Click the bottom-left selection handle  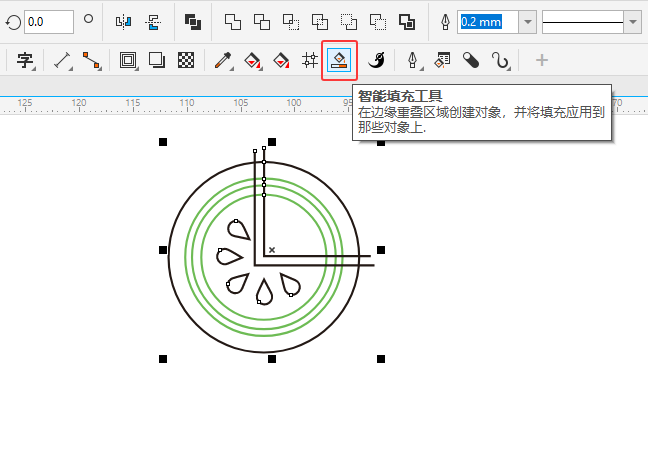pos(163,359)
